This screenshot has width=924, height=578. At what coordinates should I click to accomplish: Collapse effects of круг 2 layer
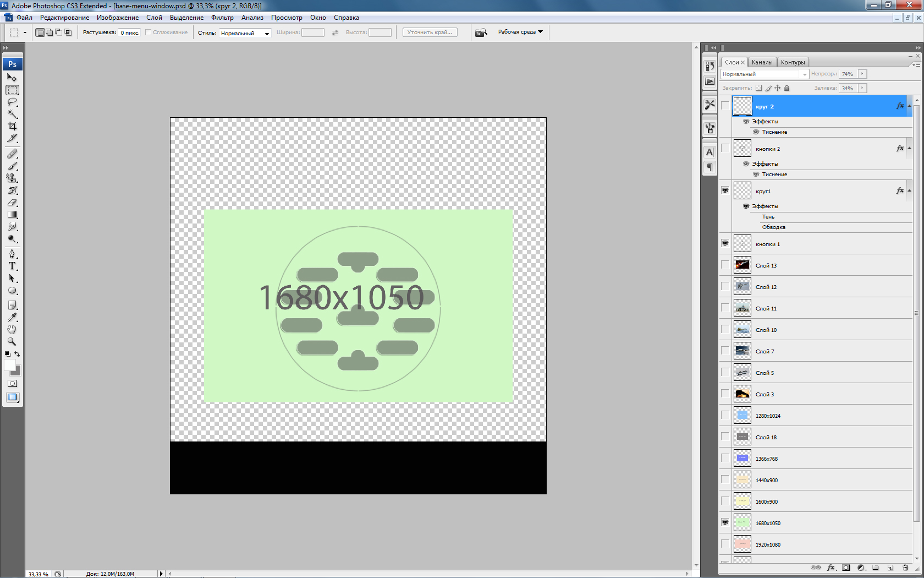coord(909,106)
